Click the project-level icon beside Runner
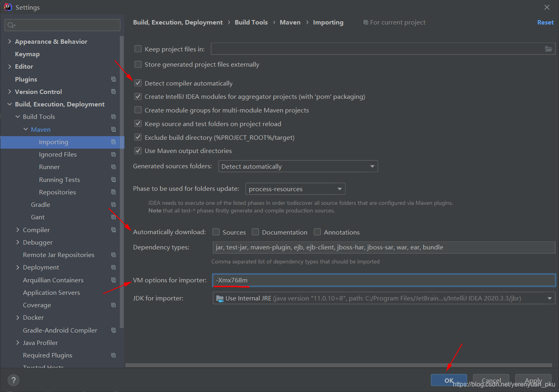Image resolution: width=559 pixels, height=392 pixels. tap(113, 167)
